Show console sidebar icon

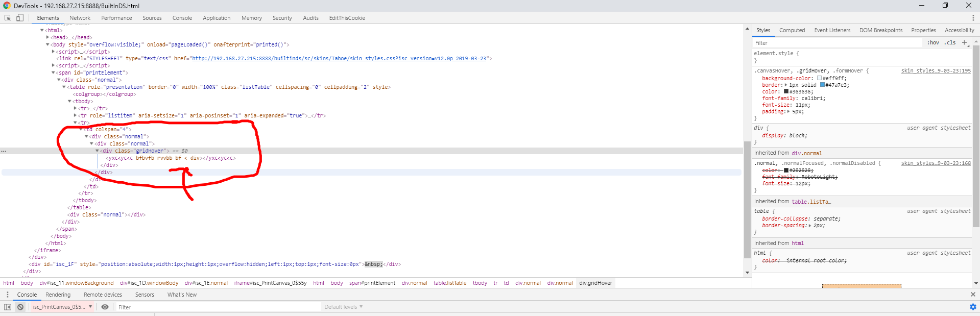pyautogui.click(x=8, y=307)
